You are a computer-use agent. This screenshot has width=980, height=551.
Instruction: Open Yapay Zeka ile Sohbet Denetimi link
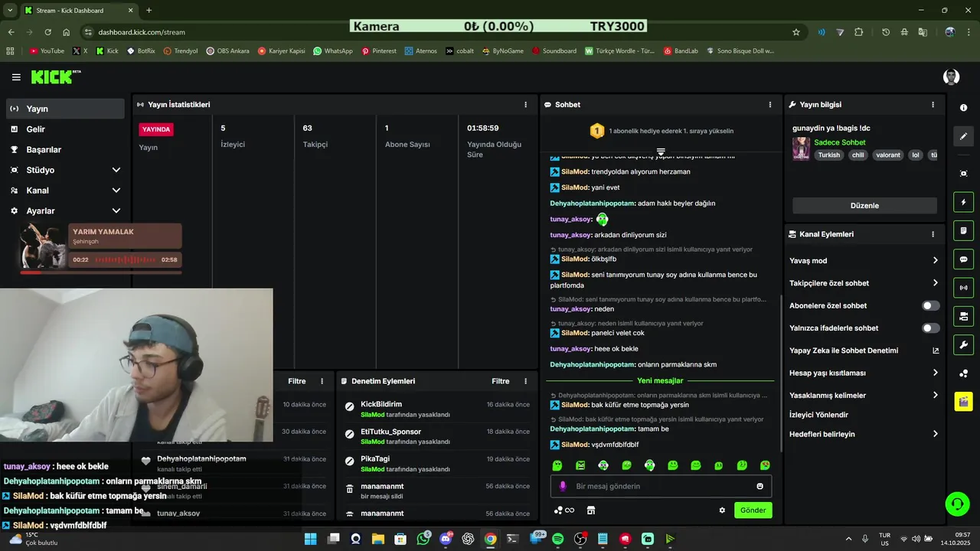click(864, 350)
